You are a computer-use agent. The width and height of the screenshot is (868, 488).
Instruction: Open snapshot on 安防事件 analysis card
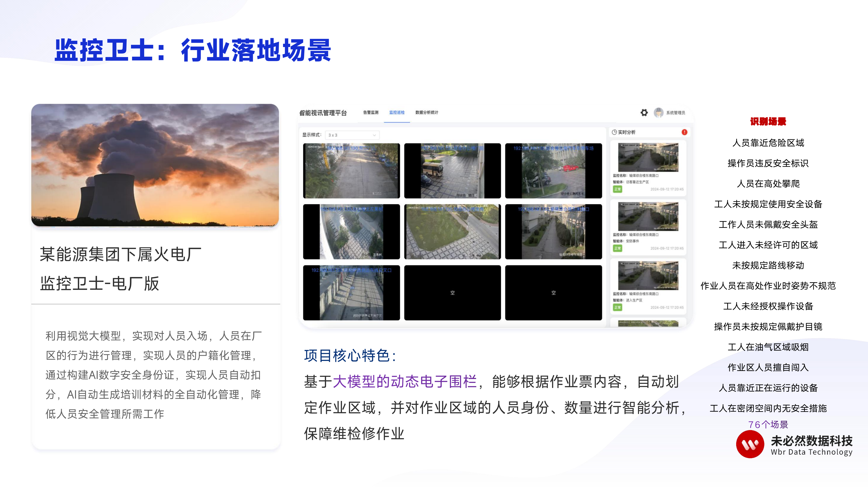coord(648,216)
